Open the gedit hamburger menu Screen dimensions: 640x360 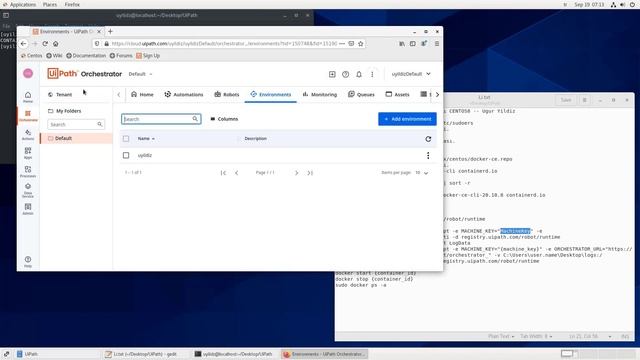tap(584, 100)
